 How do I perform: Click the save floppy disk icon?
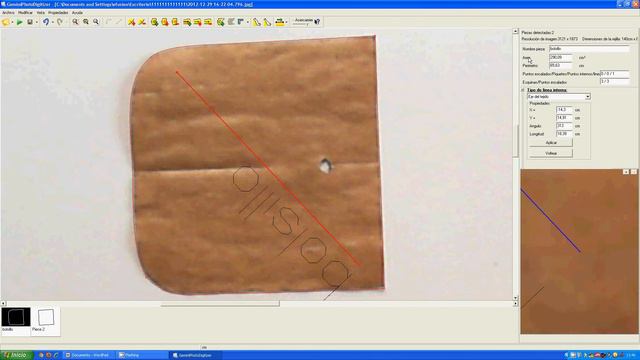pyautogui.click(x=30, y=22)
